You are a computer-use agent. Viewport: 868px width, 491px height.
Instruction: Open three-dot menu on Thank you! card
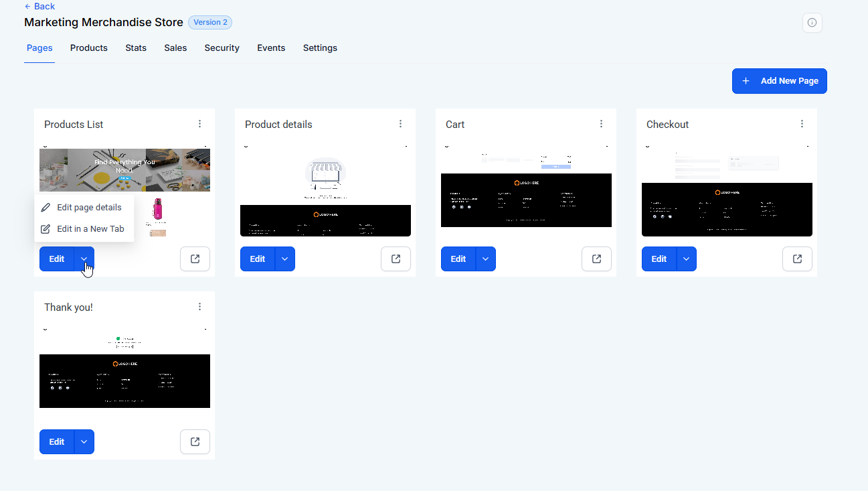[x=199, y=307]
